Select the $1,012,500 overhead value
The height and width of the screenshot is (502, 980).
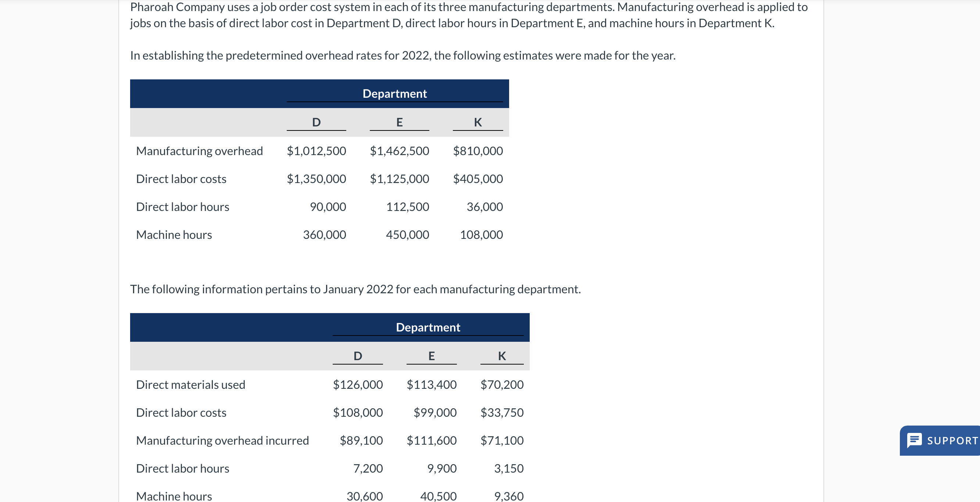(x=316, y=151)
